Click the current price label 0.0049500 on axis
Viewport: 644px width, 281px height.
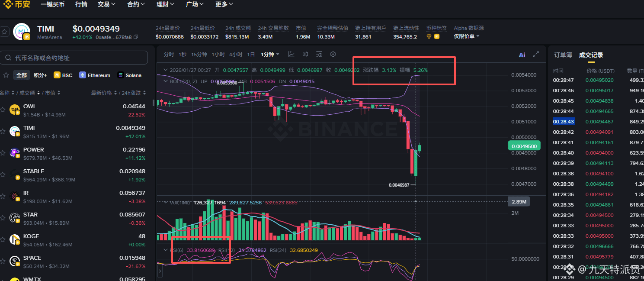pos(524,146)
